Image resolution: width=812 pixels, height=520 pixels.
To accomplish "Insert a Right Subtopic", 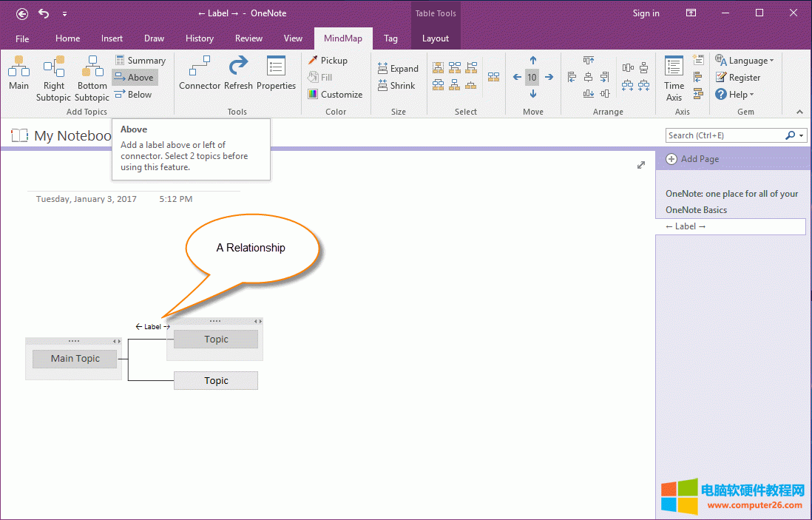I will tap(53, 78).
